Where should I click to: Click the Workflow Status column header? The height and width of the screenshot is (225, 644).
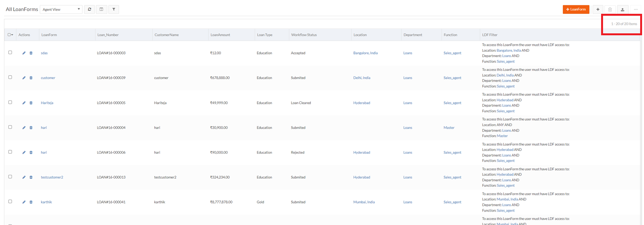point(304,35)
